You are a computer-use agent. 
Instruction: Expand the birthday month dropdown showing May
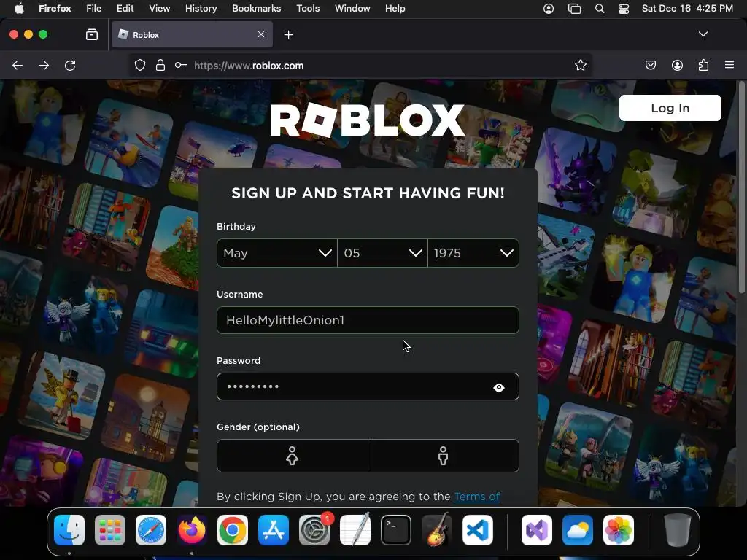(x=276, y=253)
